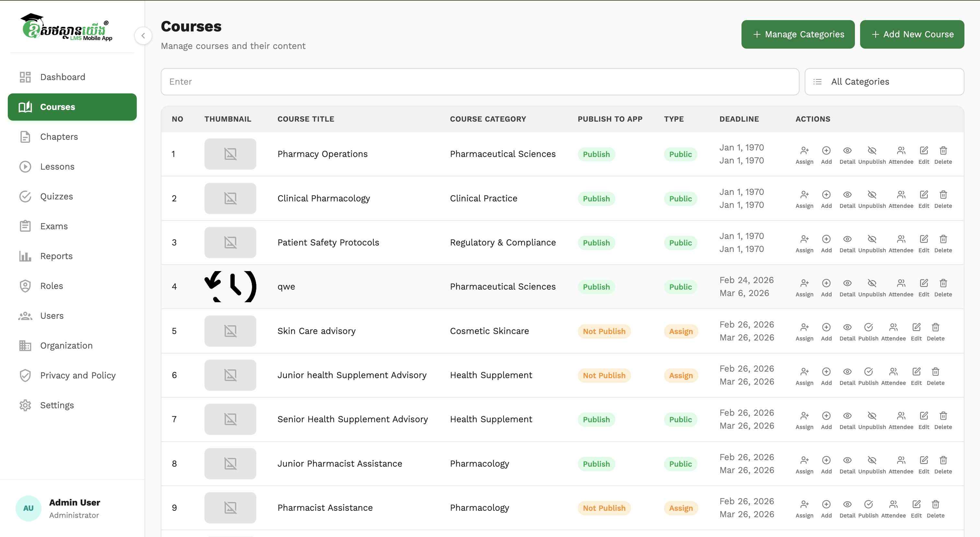Image resolution: width=980 pixels, height=537 pixels.
Task: Publish the Skin Care advisory course
Action: [x=868, y=327]
